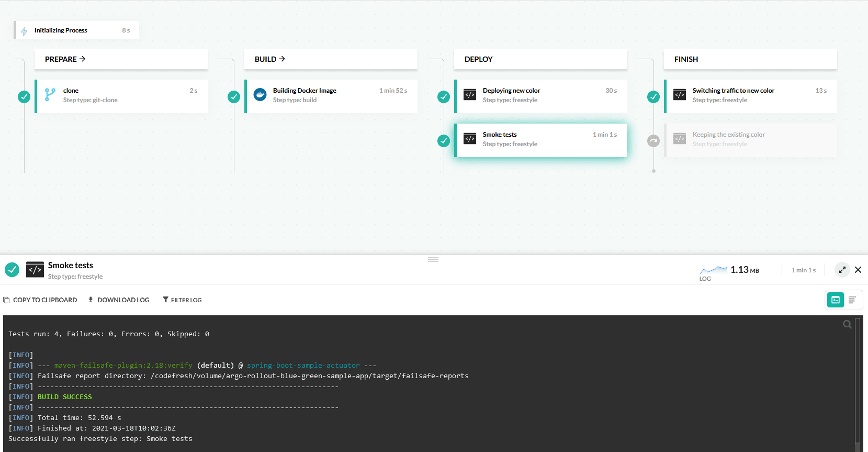Click skipped status icon beside Keeping existing color
The image size is (868, 452).
[653, 141]
